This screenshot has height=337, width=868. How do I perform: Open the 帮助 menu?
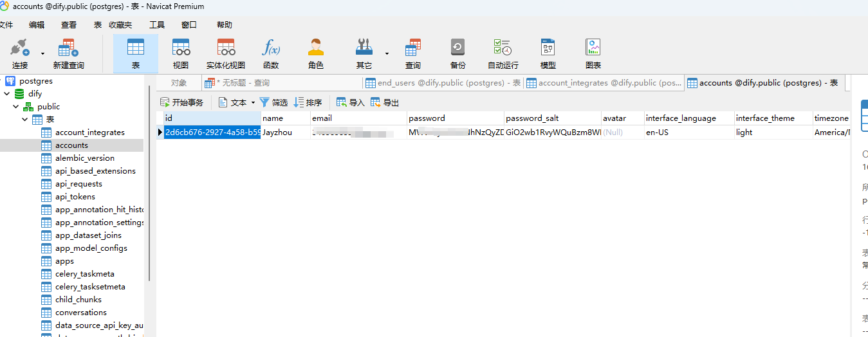coord(225,25)
